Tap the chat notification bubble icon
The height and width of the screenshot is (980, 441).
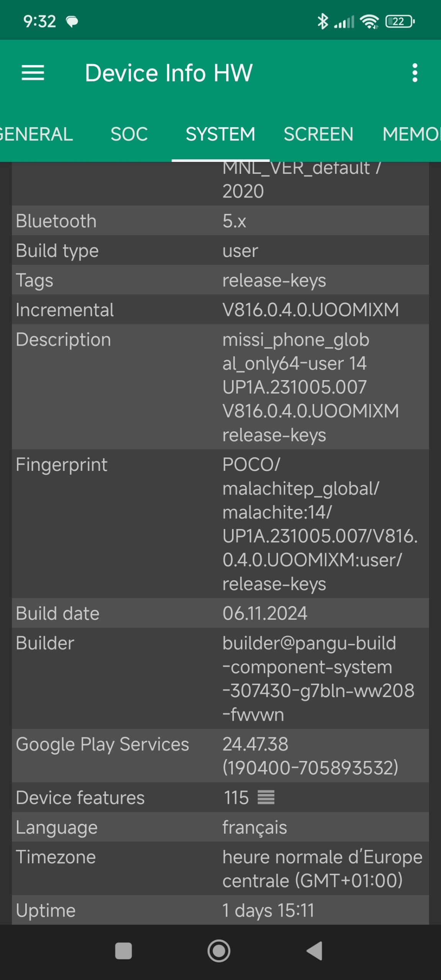72,21
